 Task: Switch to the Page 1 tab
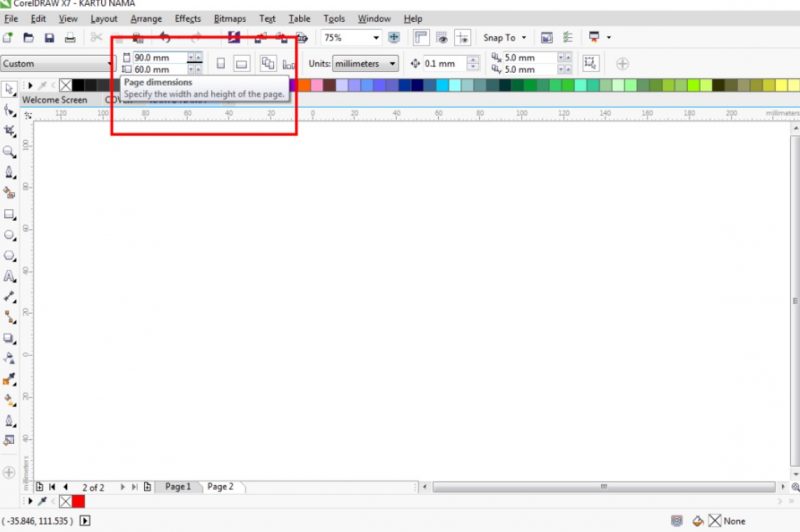click(178, 487)
